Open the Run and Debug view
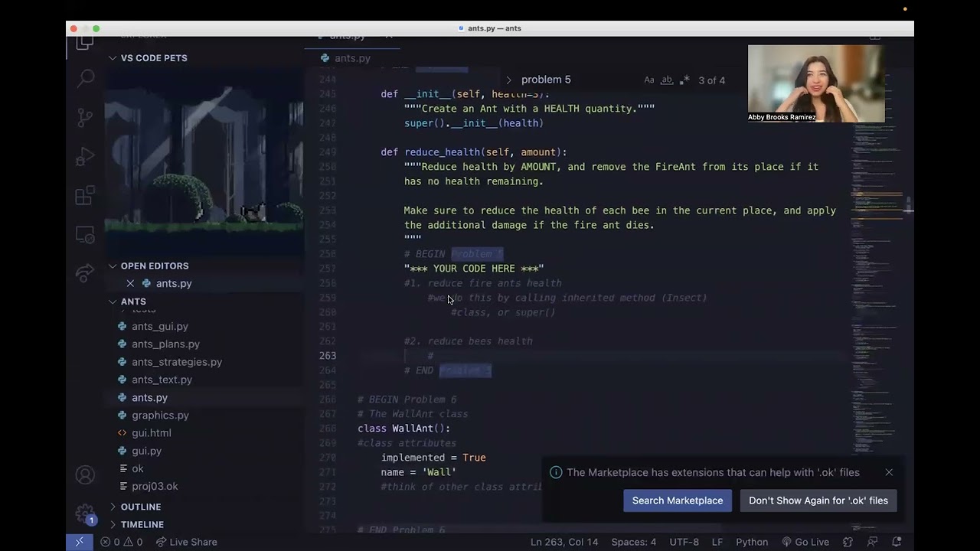This screenshot has height=551, width=980. pos(86,157)
